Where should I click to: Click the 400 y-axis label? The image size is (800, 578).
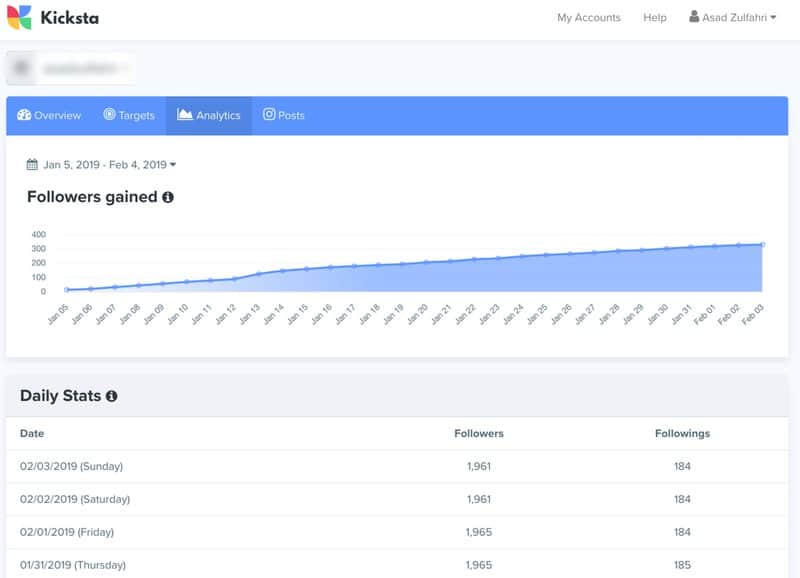(x=39, y=235)
